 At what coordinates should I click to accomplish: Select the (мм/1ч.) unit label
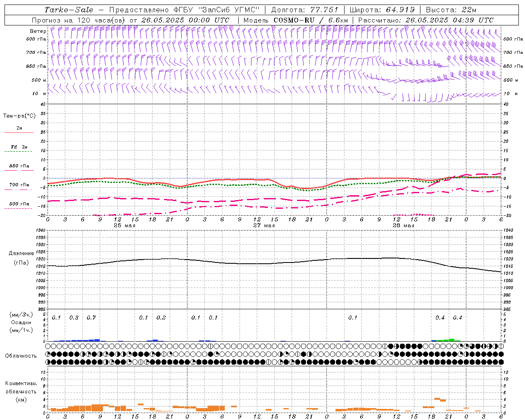click(x=21, y=330)
